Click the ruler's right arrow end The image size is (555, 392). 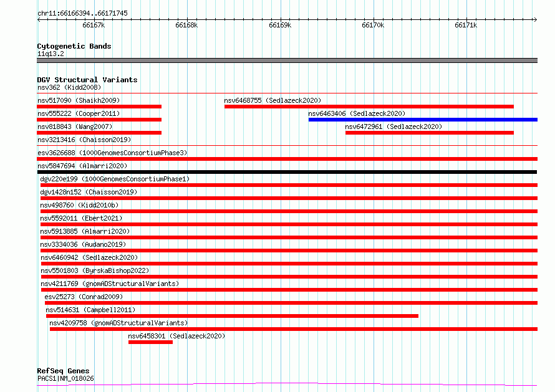(535, 19)
